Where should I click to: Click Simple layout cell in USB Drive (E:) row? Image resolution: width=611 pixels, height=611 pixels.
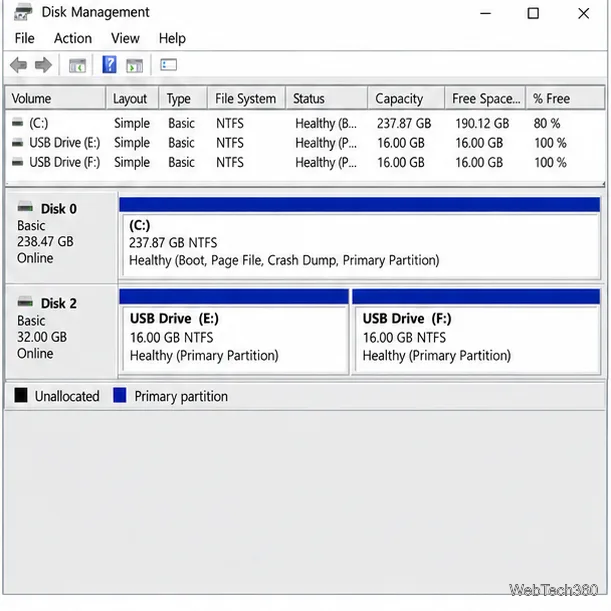click(132, 143)
